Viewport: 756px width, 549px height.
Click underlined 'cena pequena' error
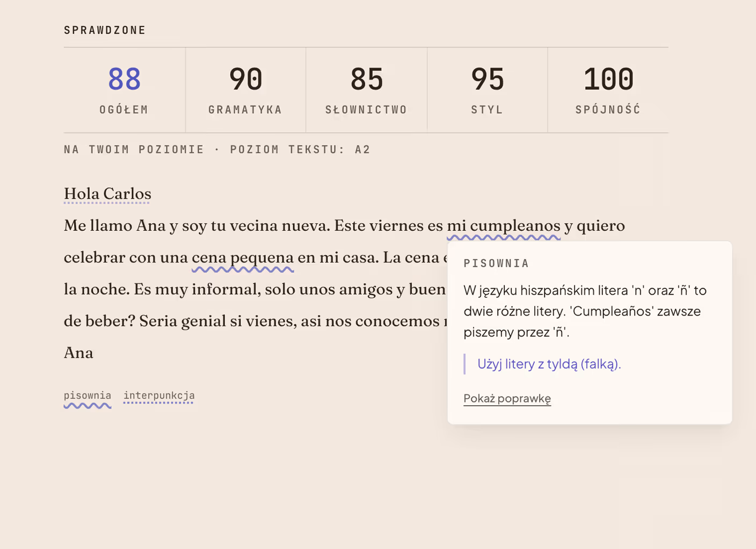(243, 258)
